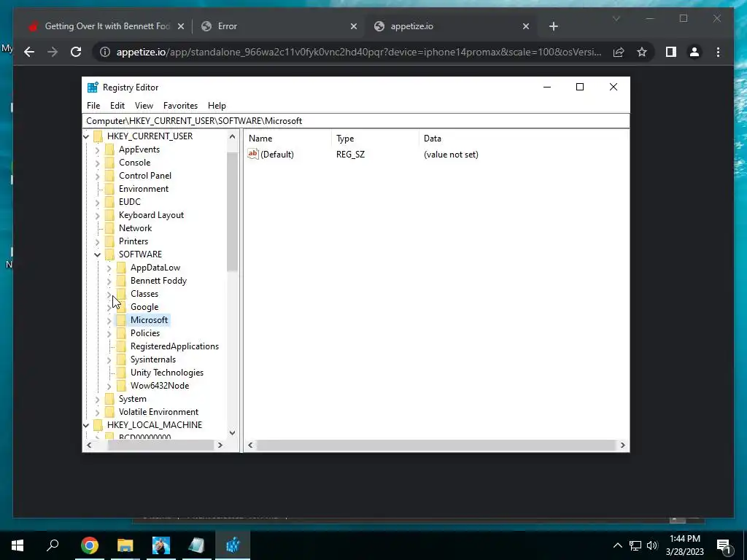Select the Volatile Environment key

coord(158,412)
